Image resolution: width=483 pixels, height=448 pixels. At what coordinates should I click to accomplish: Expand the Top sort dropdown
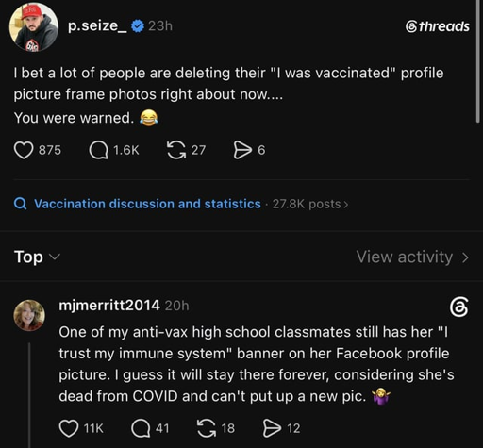pyautogui.click(x=37, y=257)
